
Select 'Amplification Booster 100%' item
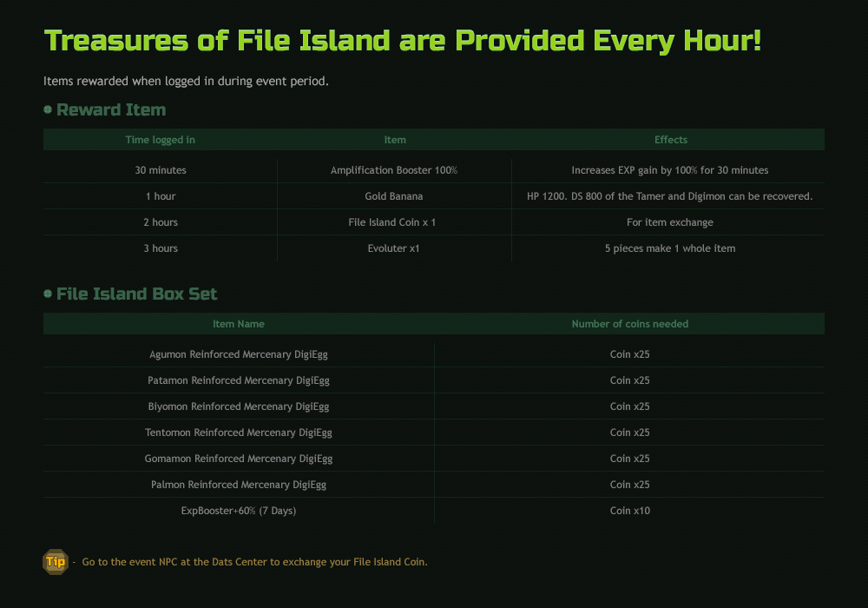(x=394, y=170)
